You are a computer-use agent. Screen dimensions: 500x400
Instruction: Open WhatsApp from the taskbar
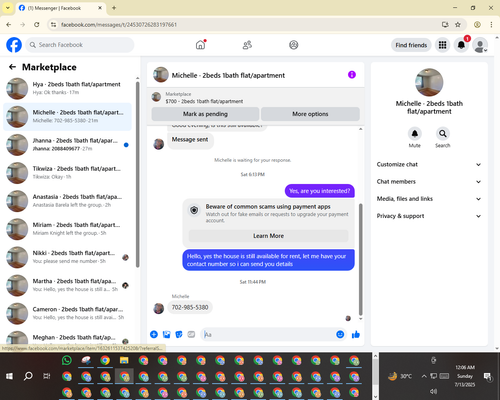point(67,360)
